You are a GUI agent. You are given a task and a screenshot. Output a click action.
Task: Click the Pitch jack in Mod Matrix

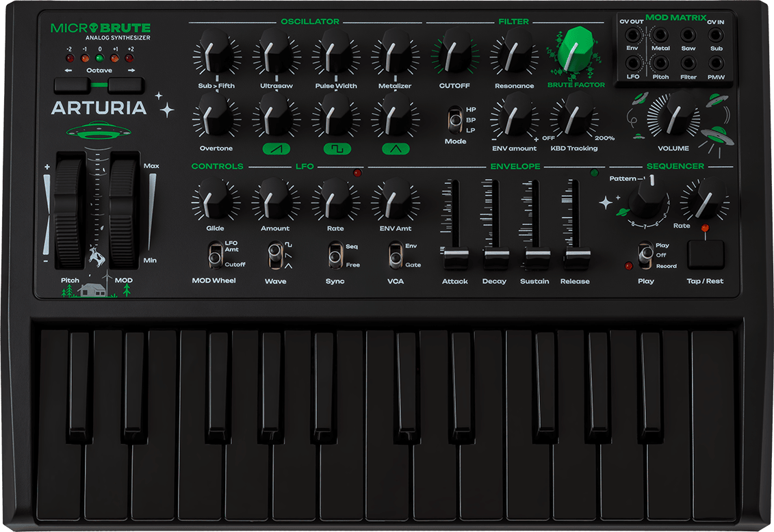coord(660,63)
